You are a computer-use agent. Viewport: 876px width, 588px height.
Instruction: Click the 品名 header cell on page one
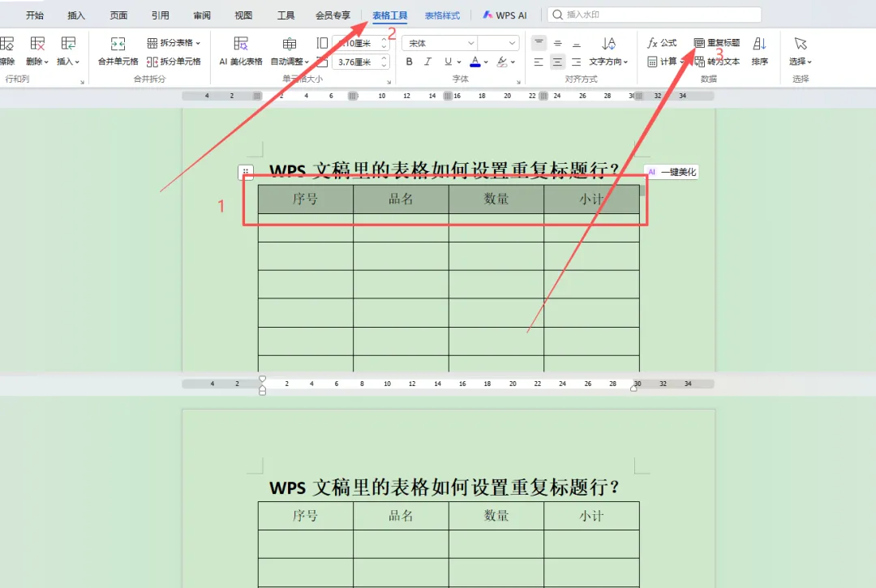click(401, 200)
